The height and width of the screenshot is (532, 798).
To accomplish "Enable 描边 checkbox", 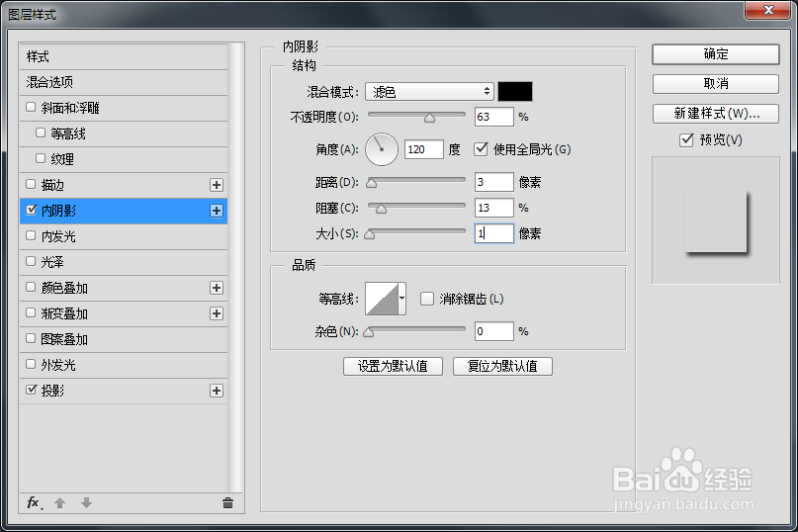I will click(x=31, y=184).
